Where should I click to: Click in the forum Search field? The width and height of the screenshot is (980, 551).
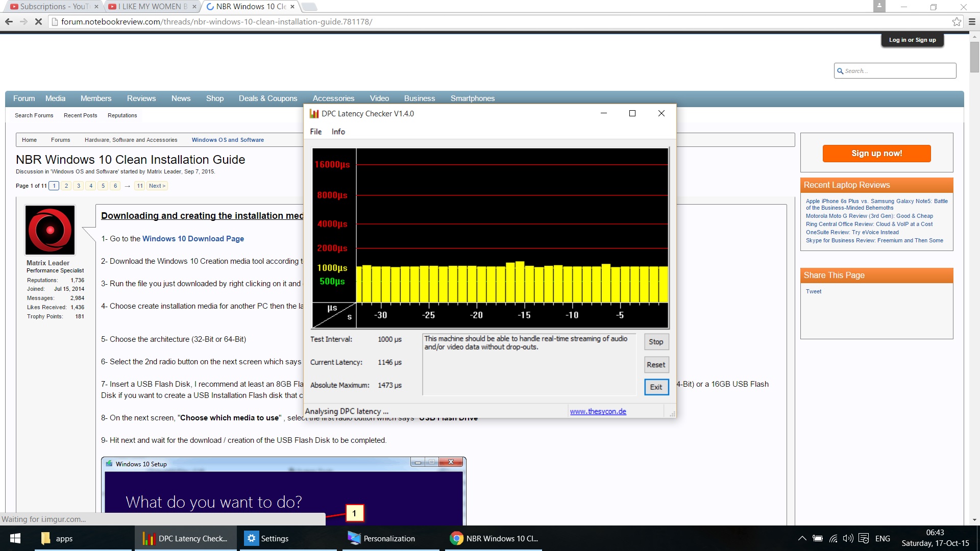pos(895,71)
